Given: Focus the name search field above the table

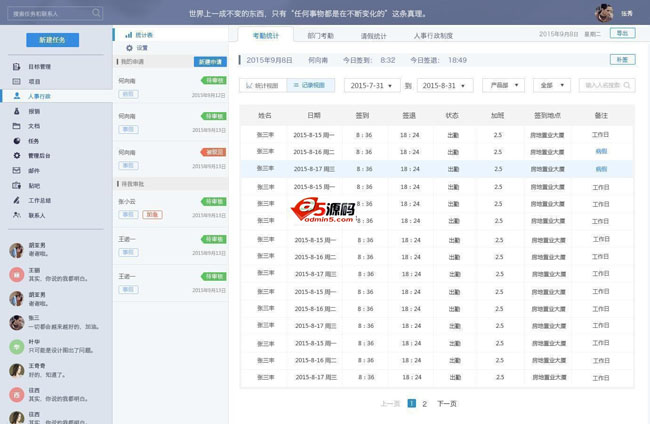Looking at the screenshot, I should pos(607,85).
